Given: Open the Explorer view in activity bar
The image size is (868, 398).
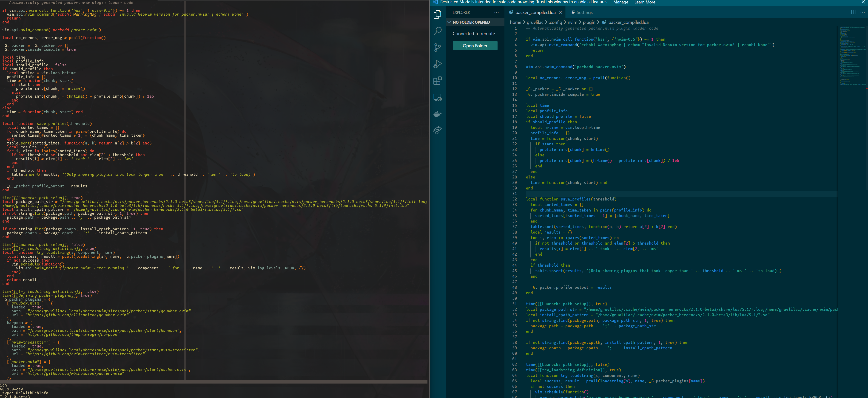Looking at the screenshot, I should [437, 14].
